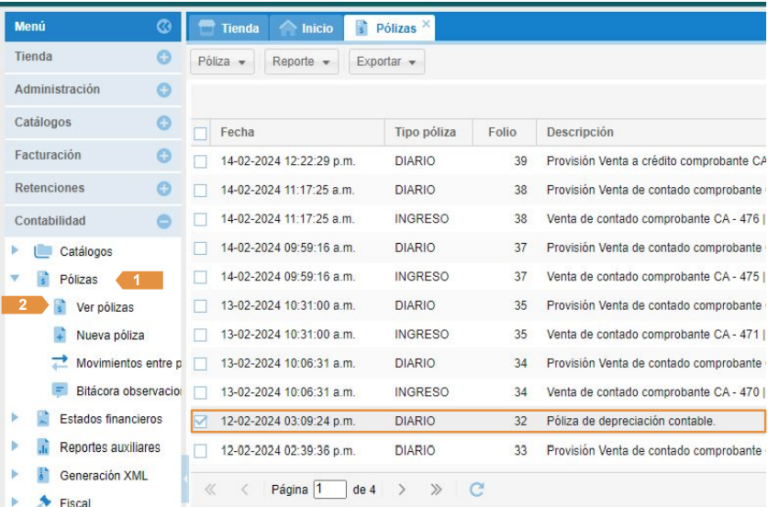Expand the Estados financieros tree node
Screen dimensions: 768x507
pyautogui.click(x=15, y=419)
